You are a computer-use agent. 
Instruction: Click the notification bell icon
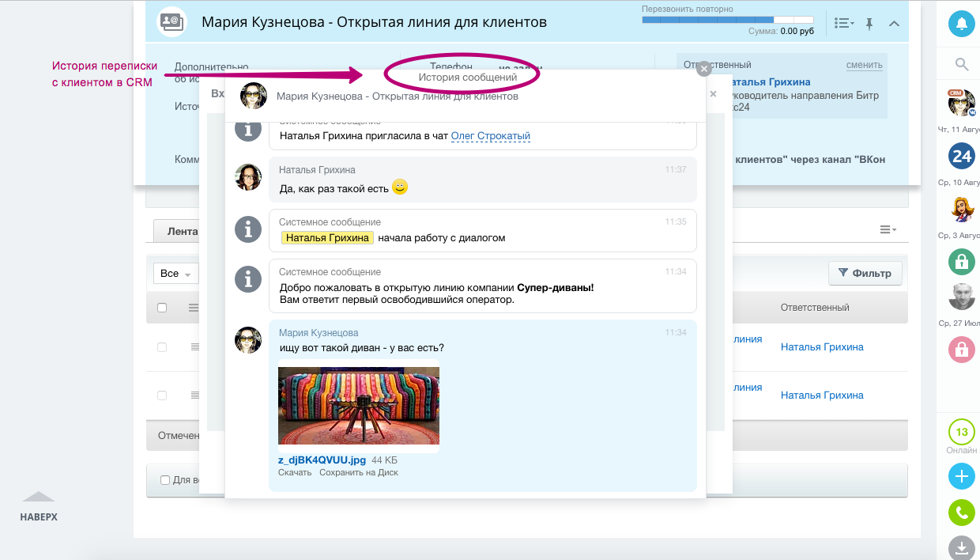tap(961, 25)
